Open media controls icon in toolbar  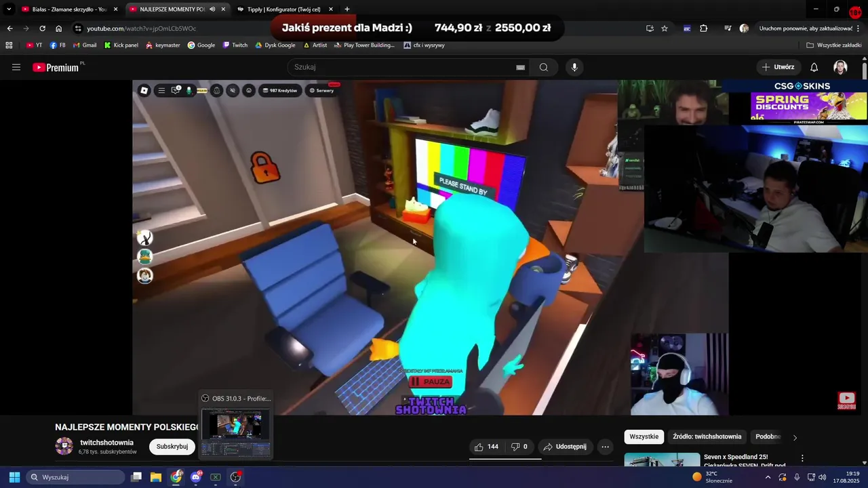[x=728, y=28]
